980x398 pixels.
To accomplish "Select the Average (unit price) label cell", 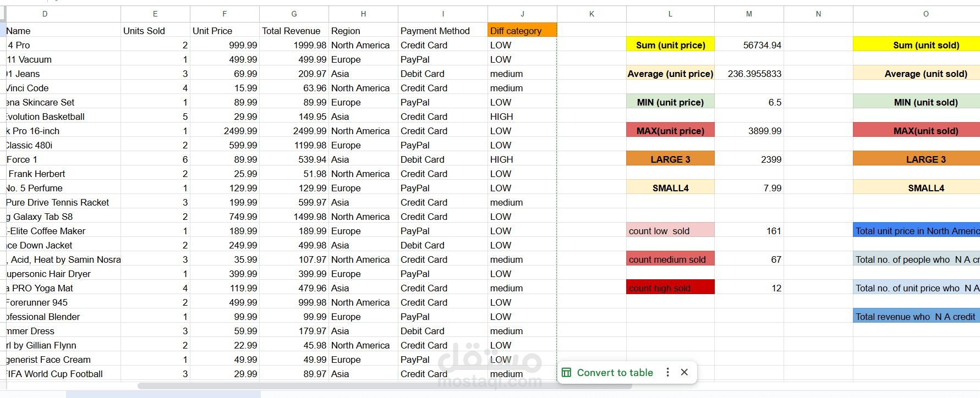I will click(x=670, y=74).
